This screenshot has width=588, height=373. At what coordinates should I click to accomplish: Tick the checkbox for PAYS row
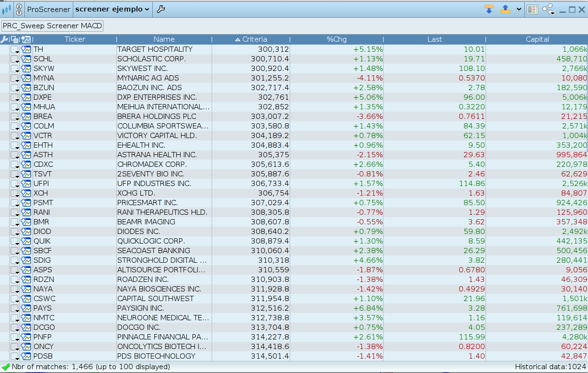coord(15,308)
